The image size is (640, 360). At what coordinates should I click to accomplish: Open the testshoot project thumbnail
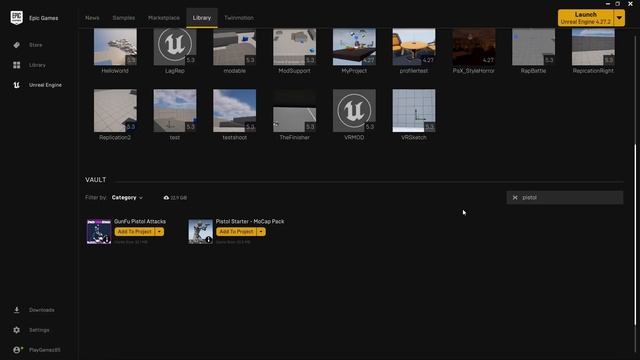235,111
